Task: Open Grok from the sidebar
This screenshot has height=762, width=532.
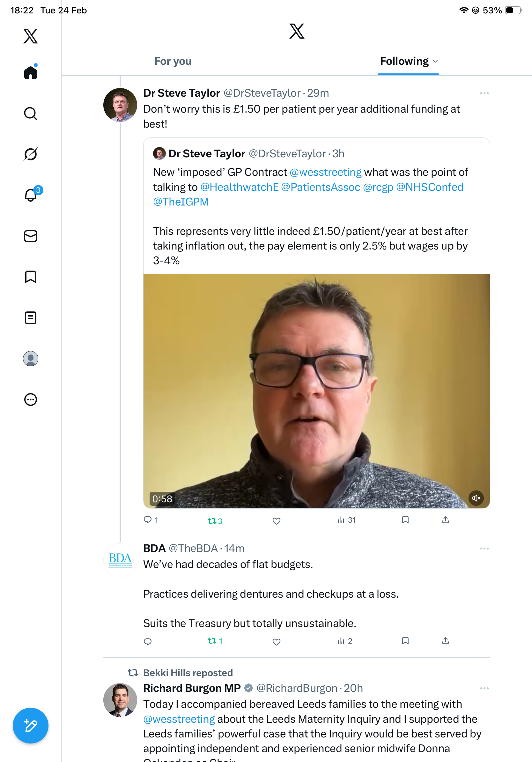Action: point(31,154)
